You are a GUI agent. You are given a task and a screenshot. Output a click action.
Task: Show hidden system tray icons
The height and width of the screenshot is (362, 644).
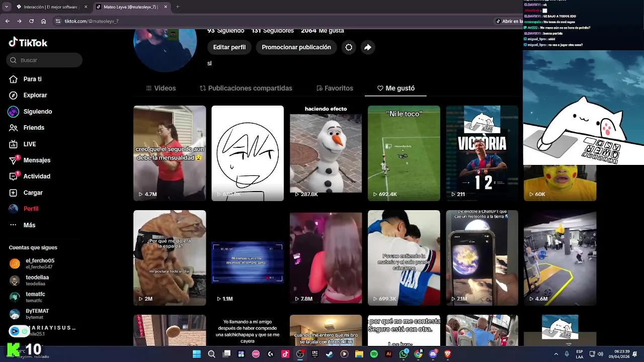tap(556, 354)
